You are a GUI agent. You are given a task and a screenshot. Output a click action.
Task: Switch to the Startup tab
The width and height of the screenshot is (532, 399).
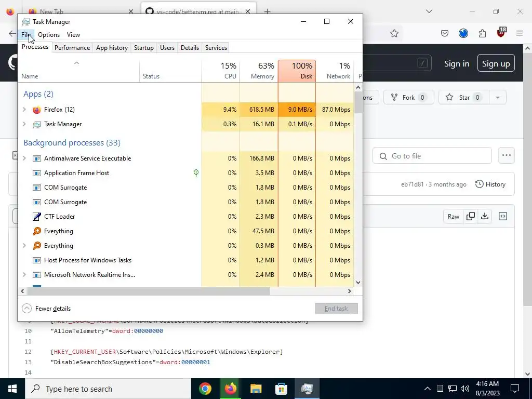[x=143, y=48]
